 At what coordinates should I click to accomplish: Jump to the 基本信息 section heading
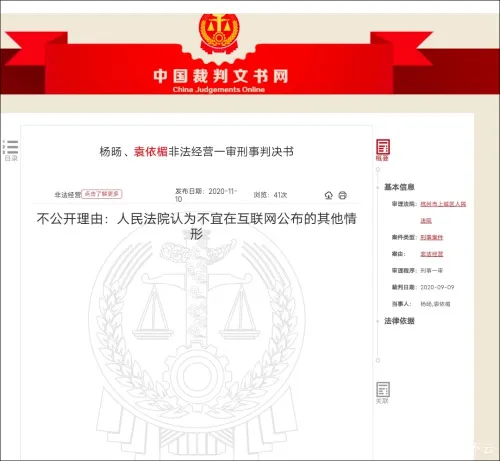(399, 187)
